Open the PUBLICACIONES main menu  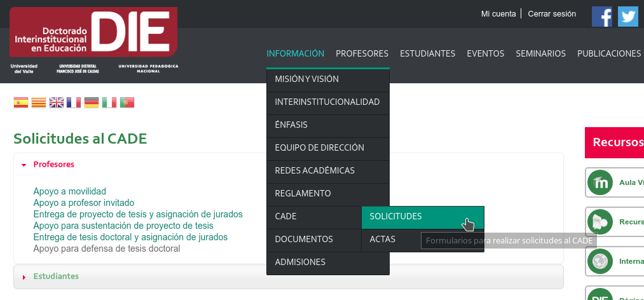pyautogui.click(x=609, y=53)
